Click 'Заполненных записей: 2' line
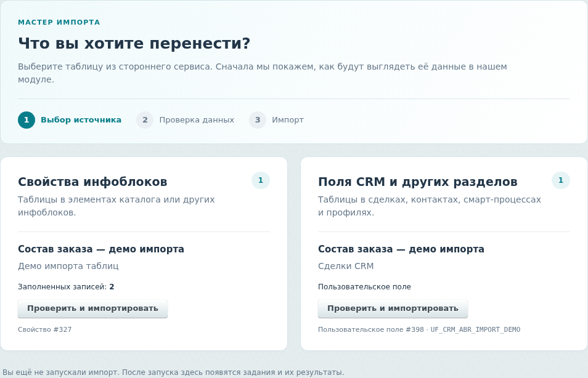Screen dimensions: 588x378 (66, 287)
